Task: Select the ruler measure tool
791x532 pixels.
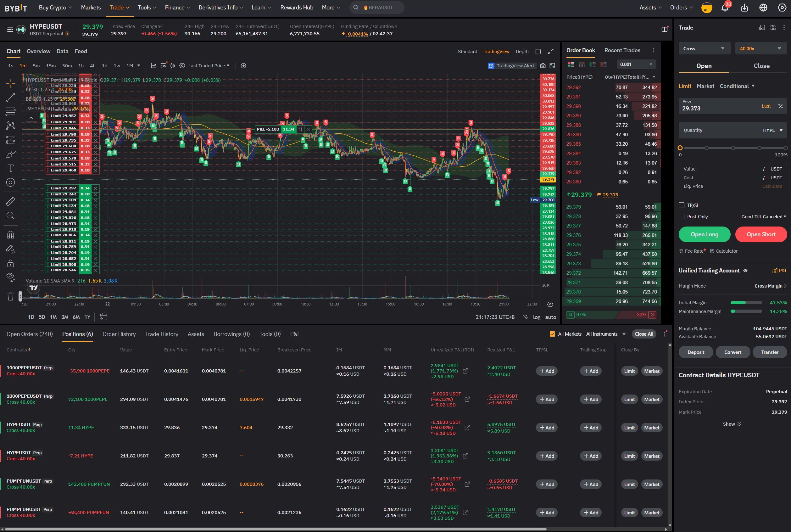Action: (10, 201)
